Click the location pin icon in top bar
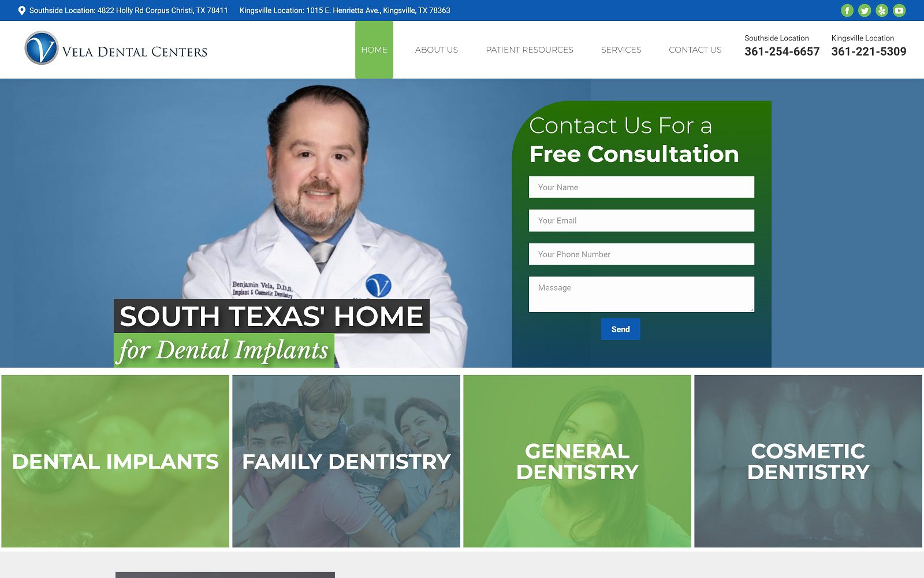The height and width of the screenshot is (578, 924). point(22,10)
